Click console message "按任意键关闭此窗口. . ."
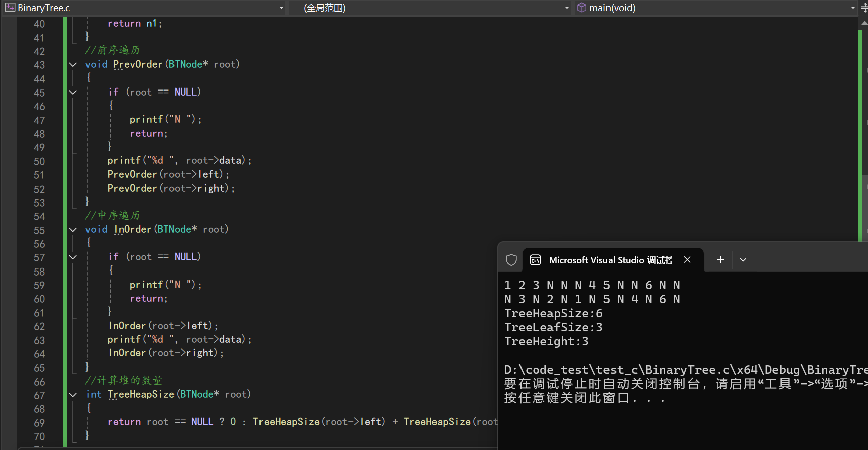Screen dimensions: 868x450 tap(585, 398)
